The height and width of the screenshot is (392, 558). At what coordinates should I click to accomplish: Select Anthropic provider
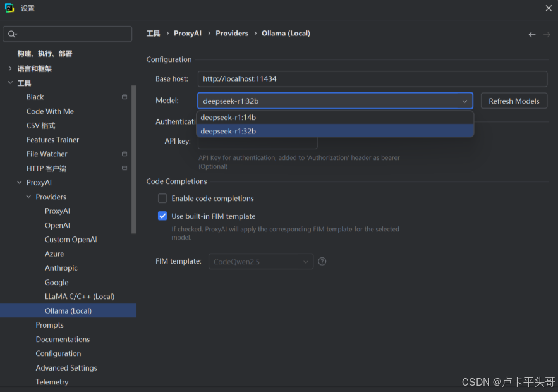tap(61, 268)
